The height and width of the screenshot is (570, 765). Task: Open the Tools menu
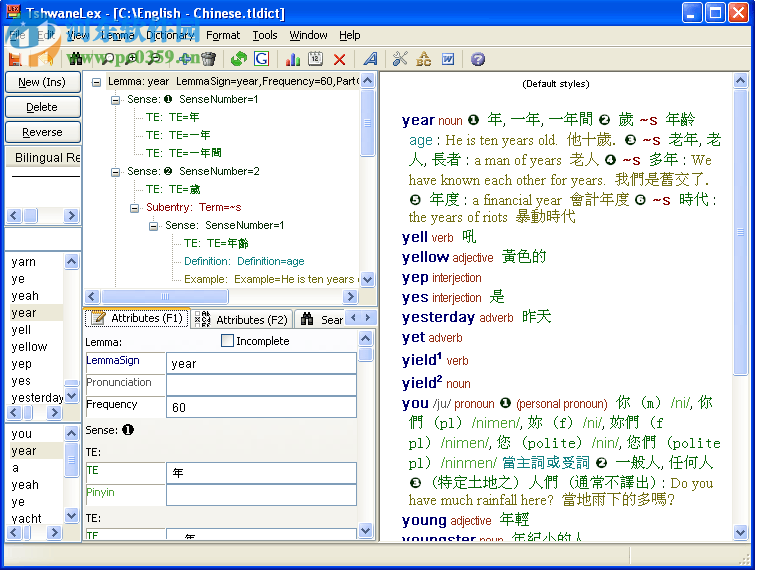pos(265,35)
